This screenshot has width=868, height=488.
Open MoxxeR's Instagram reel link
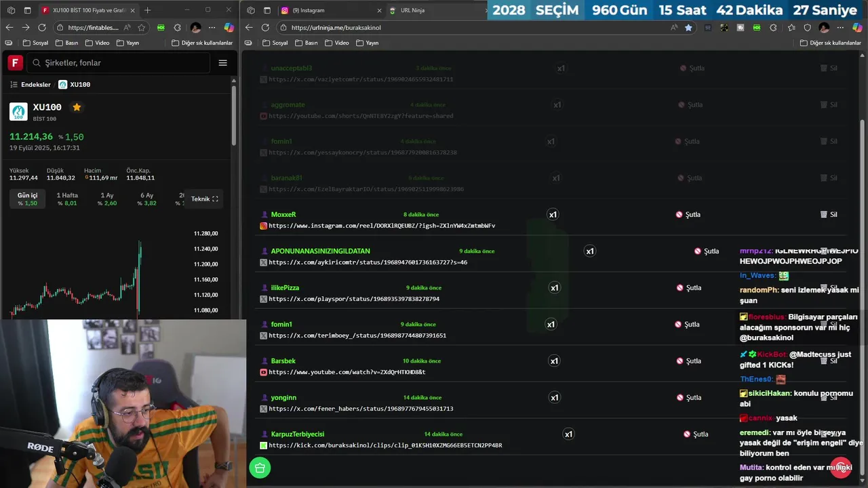coord(382,226)
